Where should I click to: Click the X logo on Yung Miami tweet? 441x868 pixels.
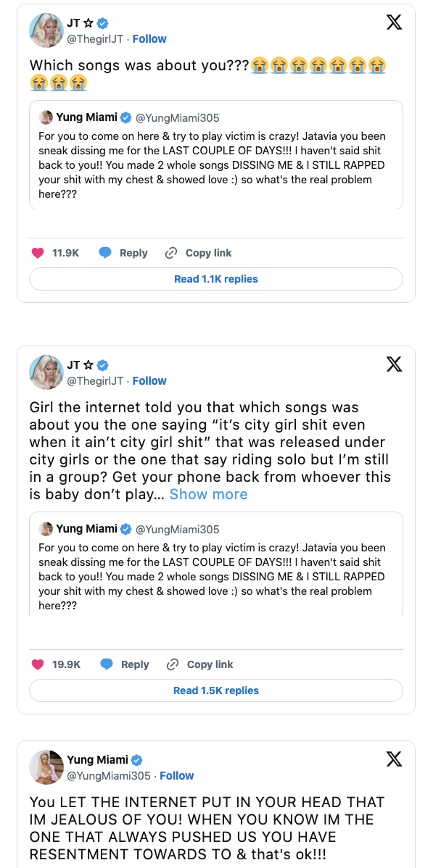point(394,759)
